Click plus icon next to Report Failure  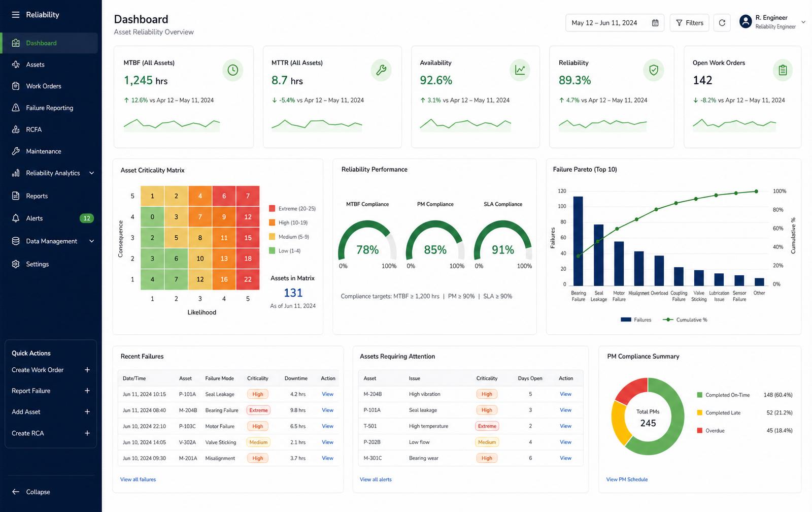(87, 391)
